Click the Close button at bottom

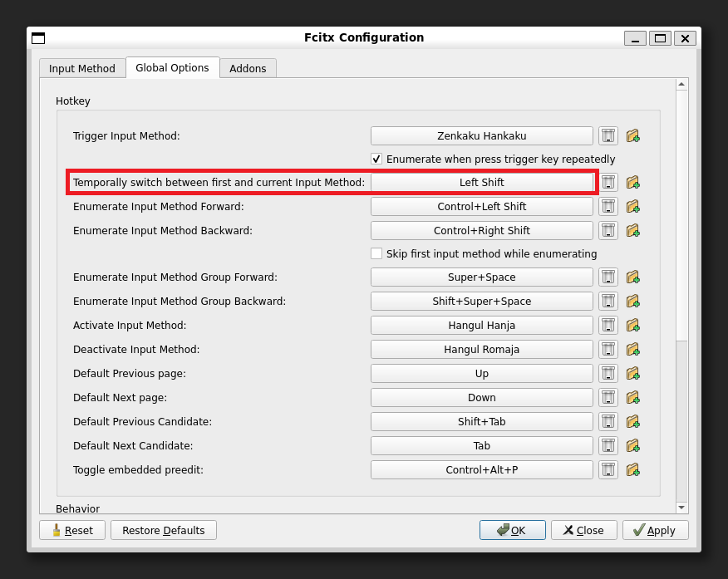(584, 530)
